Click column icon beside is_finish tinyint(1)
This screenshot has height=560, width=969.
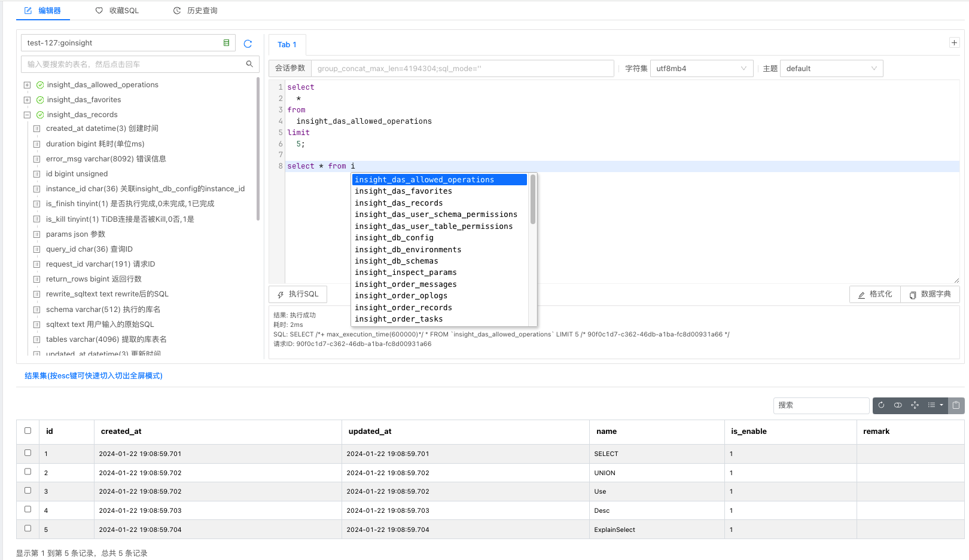[x=36, y=204]
